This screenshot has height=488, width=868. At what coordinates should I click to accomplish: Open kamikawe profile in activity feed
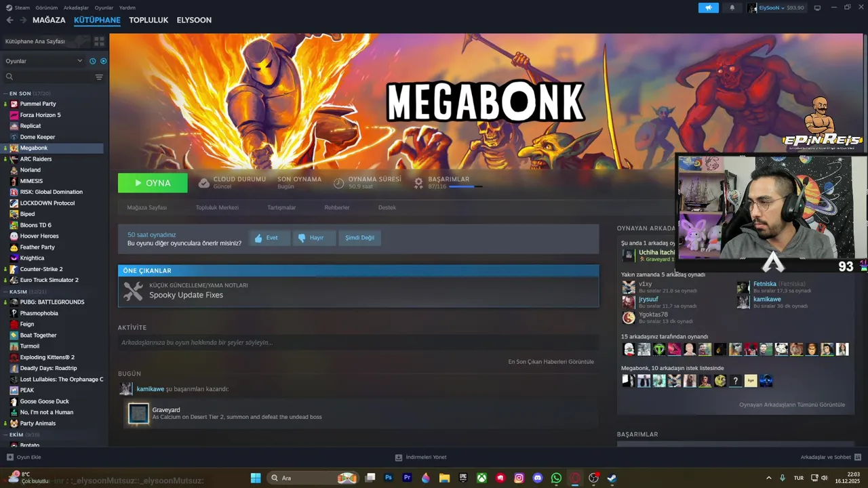(151, 389)
